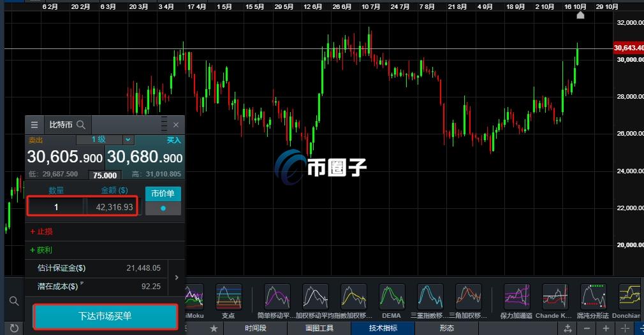Click the crosshair icon in chart toolbar
The height and width of the screenshot is (335, 644).
[625, 329]
